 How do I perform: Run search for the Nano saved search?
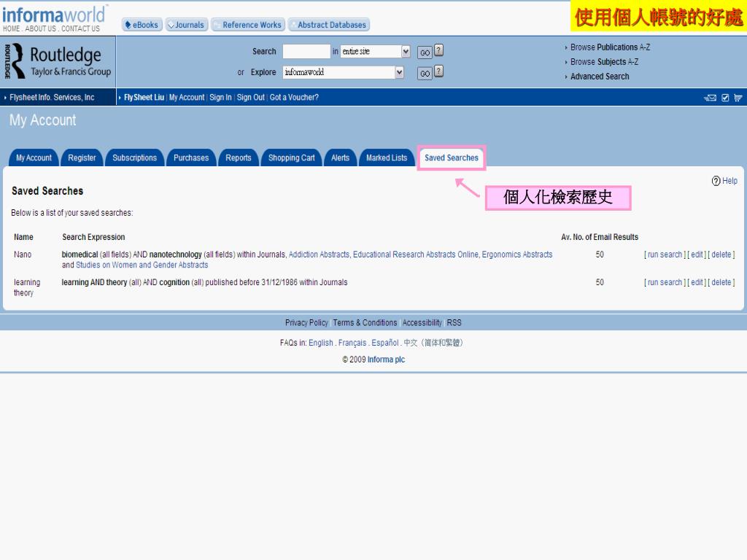point(665,254)
